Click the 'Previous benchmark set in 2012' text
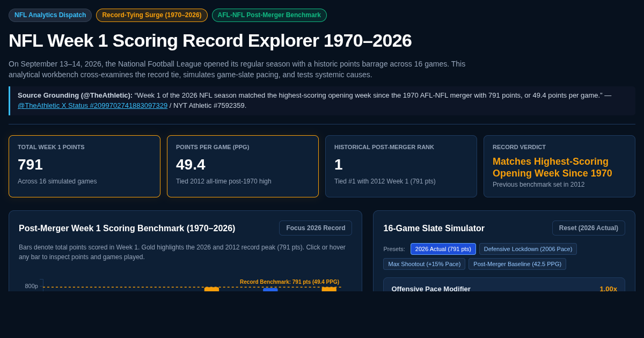 pyautogui.click(x=539, y=185)
